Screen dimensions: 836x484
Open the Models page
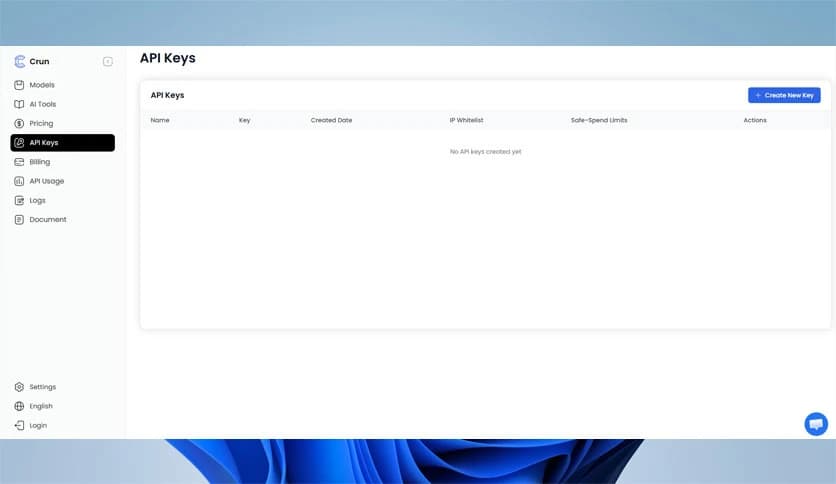42,85
